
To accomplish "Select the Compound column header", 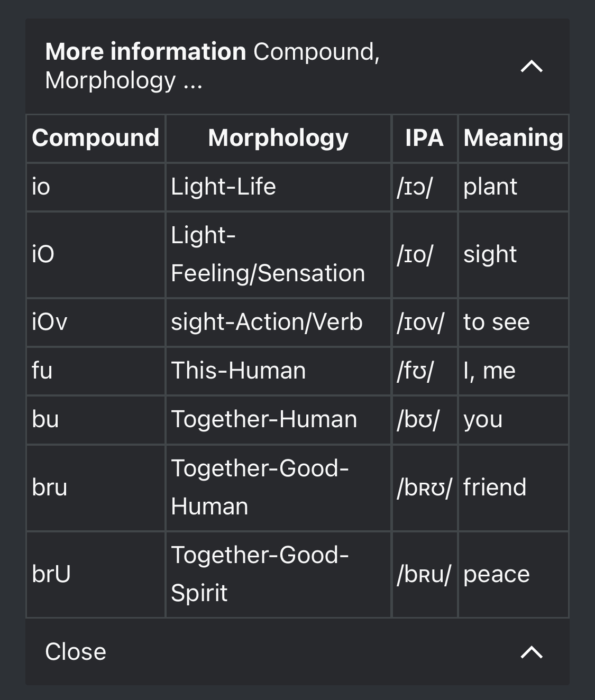I will (x=96, y=138).
